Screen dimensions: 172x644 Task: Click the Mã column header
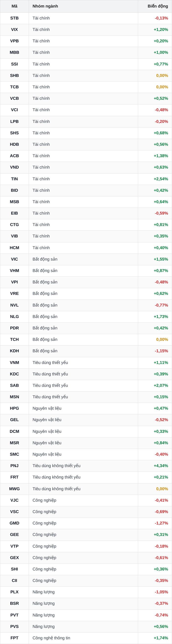click(x=14, y=6)
